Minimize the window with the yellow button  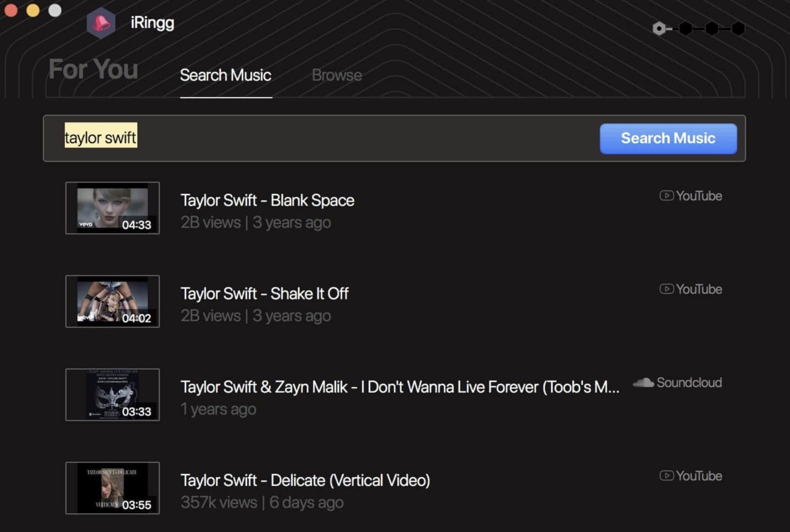pos(33,10)
